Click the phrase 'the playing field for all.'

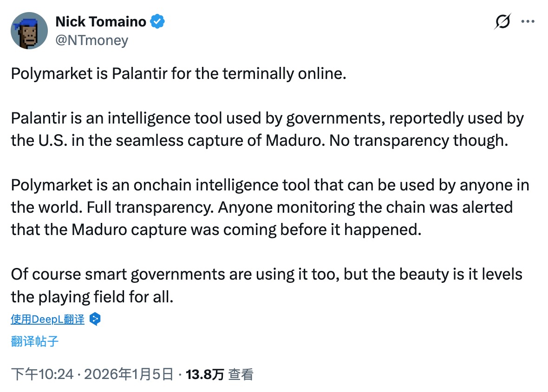91,296
